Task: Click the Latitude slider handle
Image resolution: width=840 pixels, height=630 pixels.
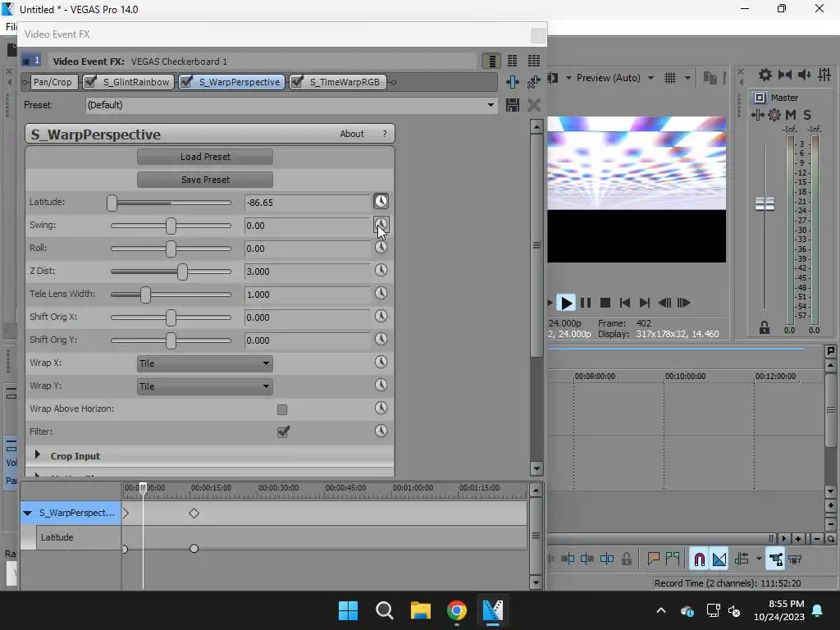Action: pos(112,203)
